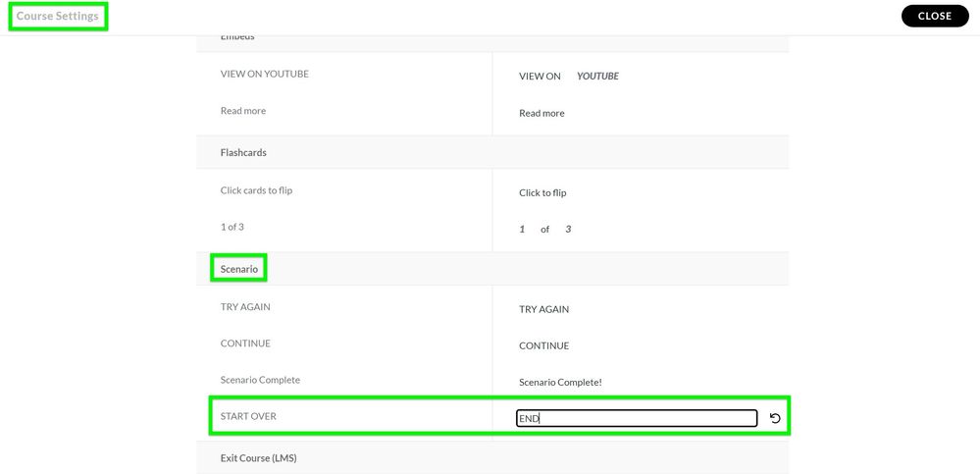This screenshot has height=474, width=980.
Task: Click the right-column TRY AGAIN translation field
Action: [543, 310]
